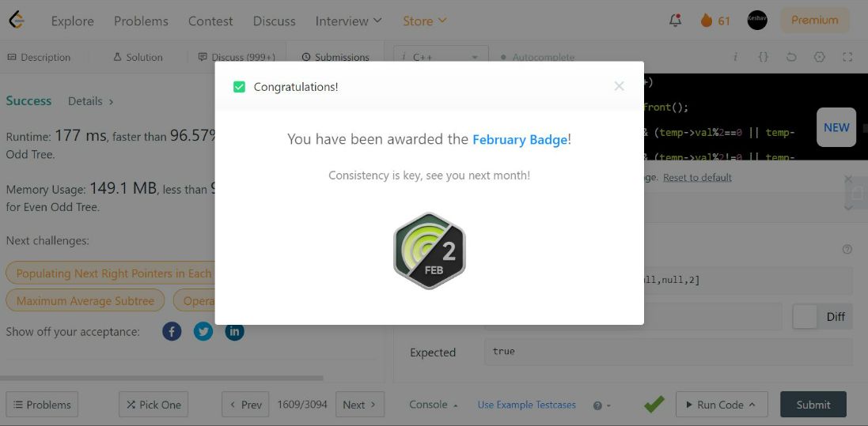Click the streak flame icon
868x426 pixels.
pyautogui.click(x=707, y=21)
